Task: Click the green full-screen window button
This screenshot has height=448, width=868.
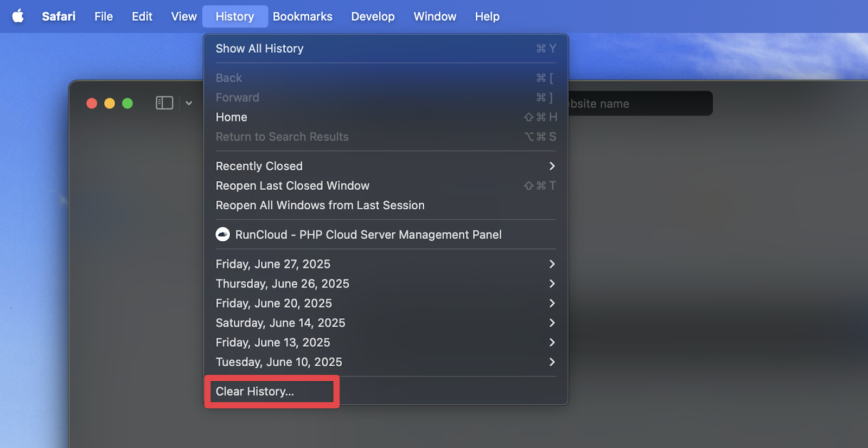Action: tap(127, 103)
